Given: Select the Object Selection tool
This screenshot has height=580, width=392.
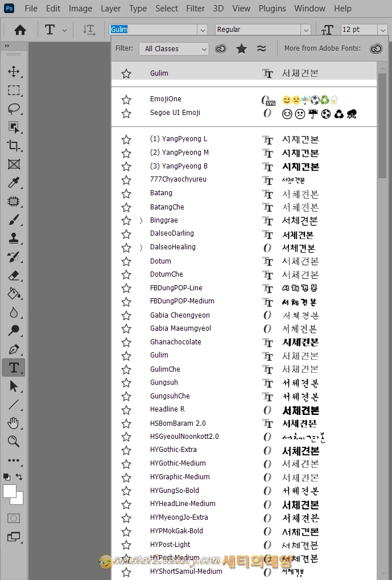Looking at the screenshot, I should (14, 127).
